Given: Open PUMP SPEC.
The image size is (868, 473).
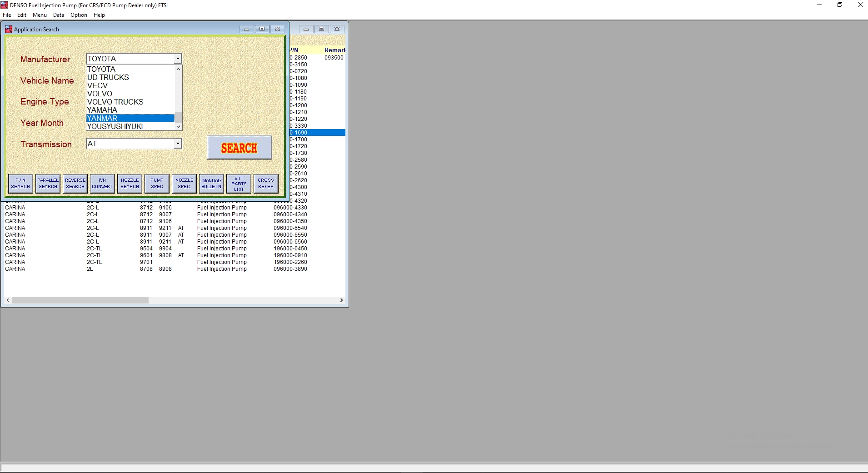Looking at the screenshot, I should pyautogui.click(x=157, y=184).
